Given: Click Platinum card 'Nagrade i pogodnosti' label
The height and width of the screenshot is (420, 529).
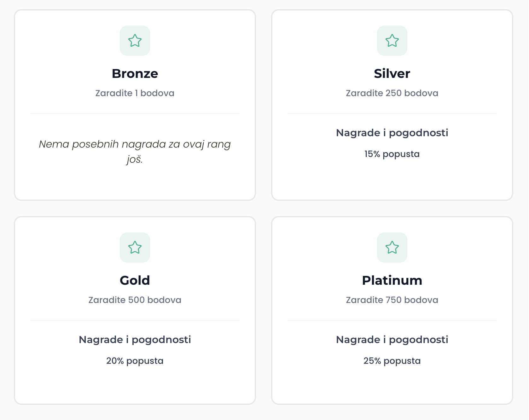Looking at the screenshot, I should click(x=392, y=340).
